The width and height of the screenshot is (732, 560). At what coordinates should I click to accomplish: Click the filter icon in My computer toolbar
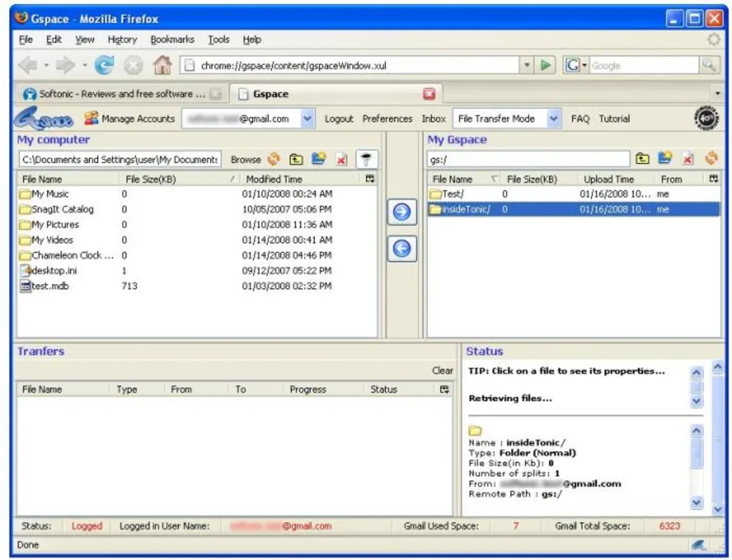click(x=367, y=159)
